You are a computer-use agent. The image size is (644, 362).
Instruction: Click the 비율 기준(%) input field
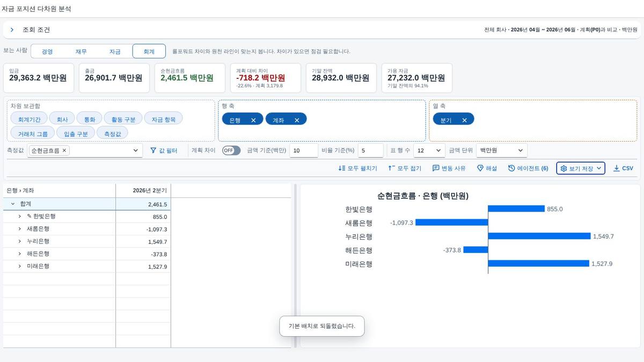pos(370,151)
